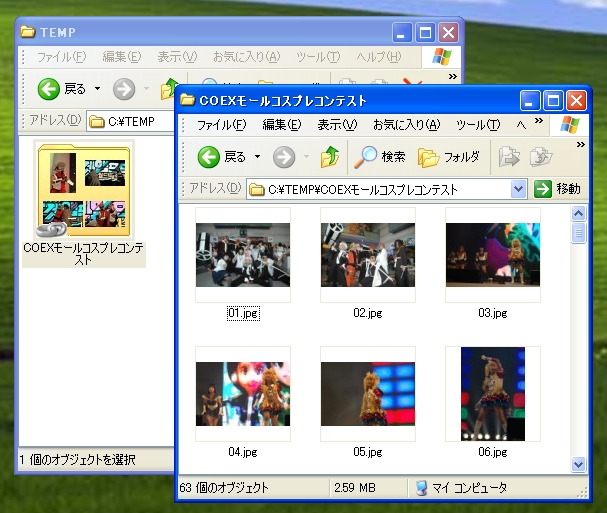Click the 2.59 MB status bar size
Image resolution: width=607 pixels, height=513 pixels.
point(355,488)
